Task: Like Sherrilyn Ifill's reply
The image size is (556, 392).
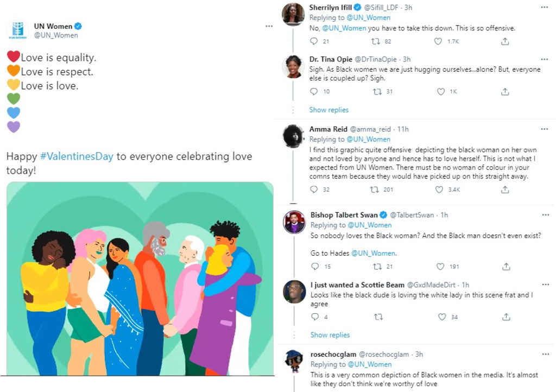Action: [438, 41]
